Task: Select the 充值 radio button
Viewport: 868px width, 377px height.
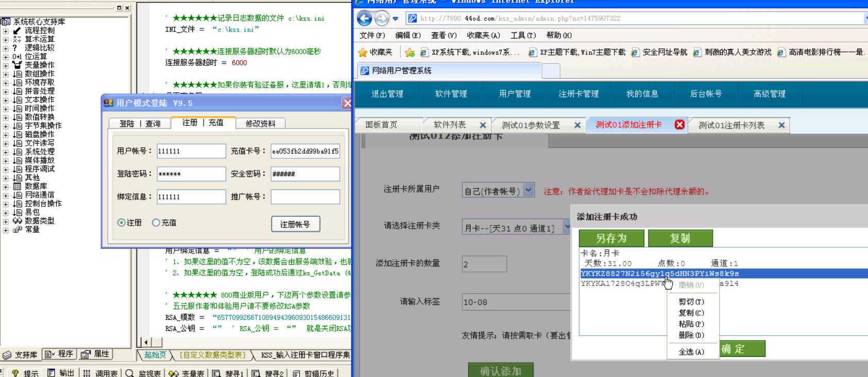Action: click(x=156, y=222)
